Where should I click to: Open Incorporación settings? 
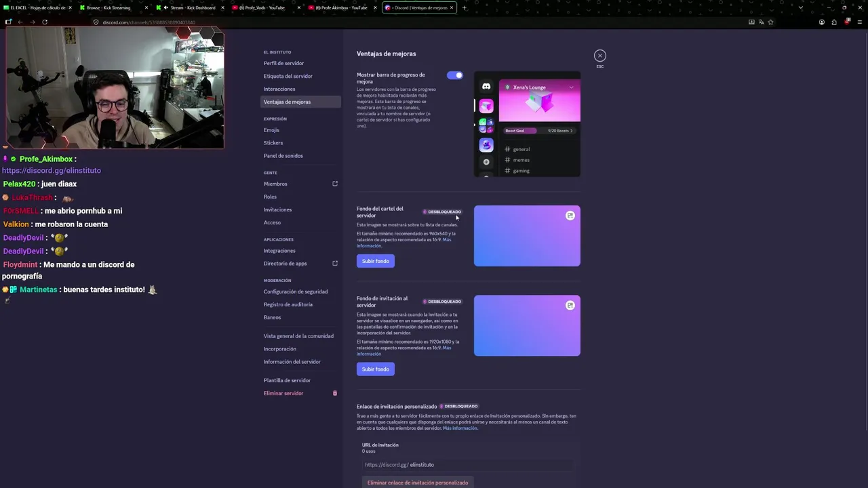300,349
